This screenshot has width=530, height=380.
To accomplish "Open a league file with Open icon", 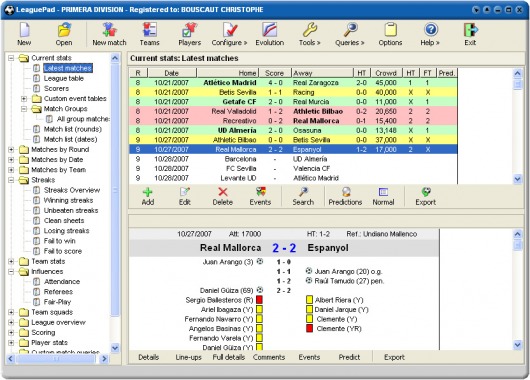I will [x=64, y=34].
